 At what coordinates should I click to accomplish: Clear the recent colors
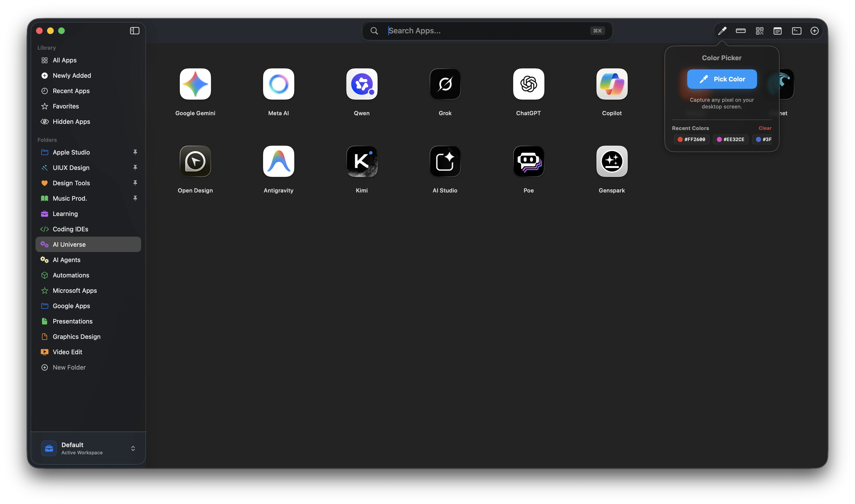coord(765,128)
